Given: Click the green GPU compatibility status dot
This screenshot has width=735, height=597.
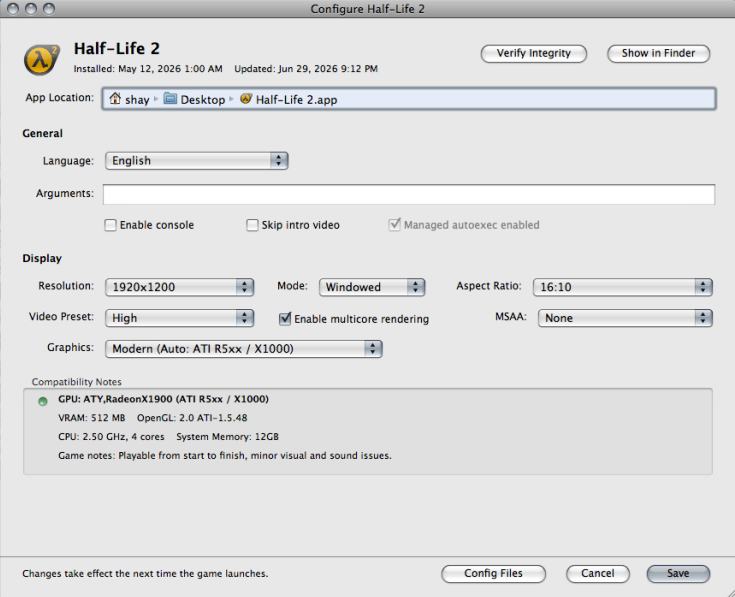Looking at the screenshot, I should [43, 401].
